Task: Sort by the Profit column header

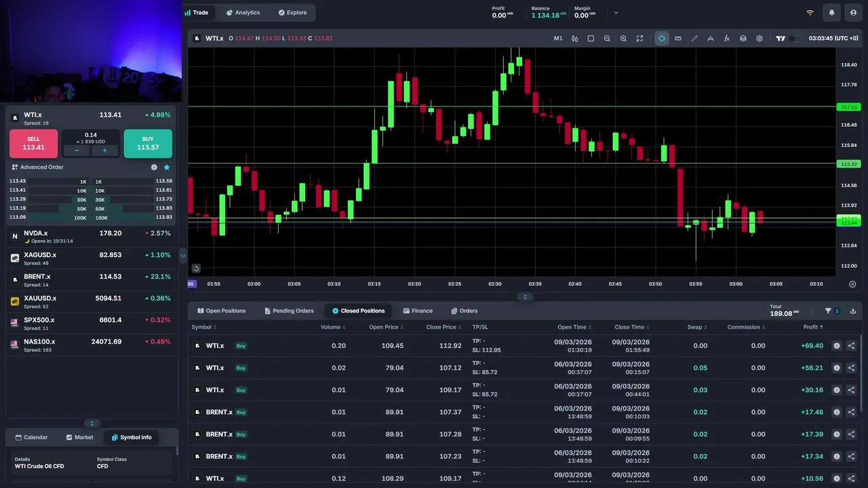Action: click(x=813, y=327)
